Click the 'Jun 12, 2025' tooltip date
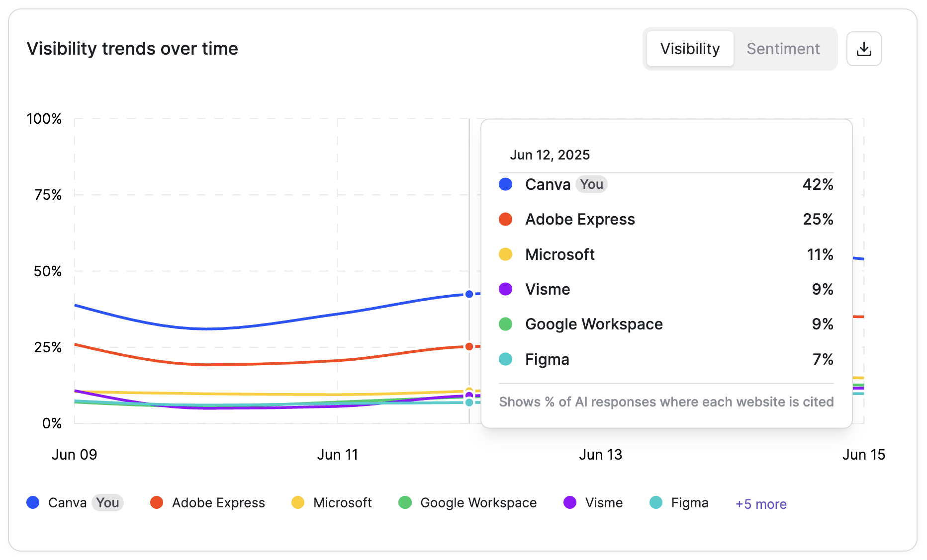This screenshot has width=927, height=560. (550, 155)
